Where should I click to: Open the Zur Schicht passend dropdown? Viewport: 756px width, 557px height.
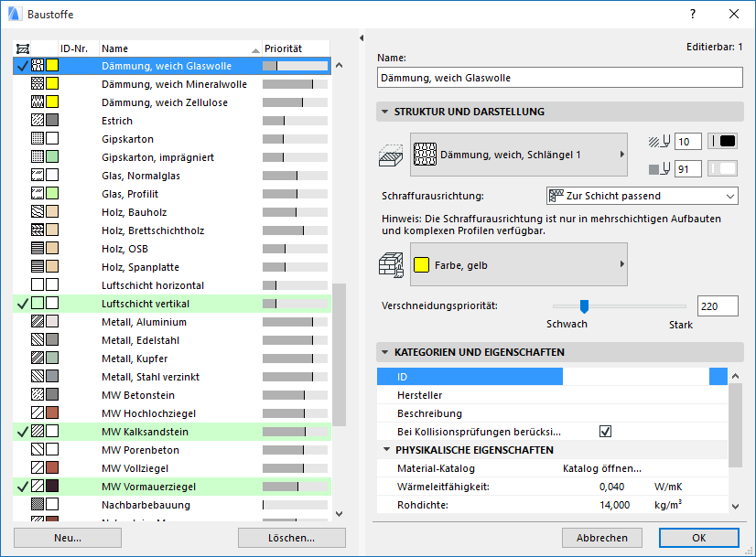coord(643,196)
